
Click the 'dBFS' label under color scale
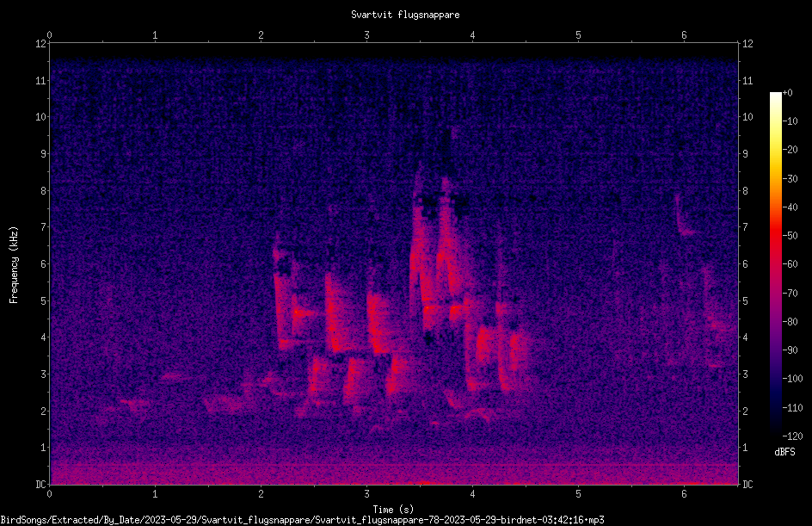click(784, 452)
